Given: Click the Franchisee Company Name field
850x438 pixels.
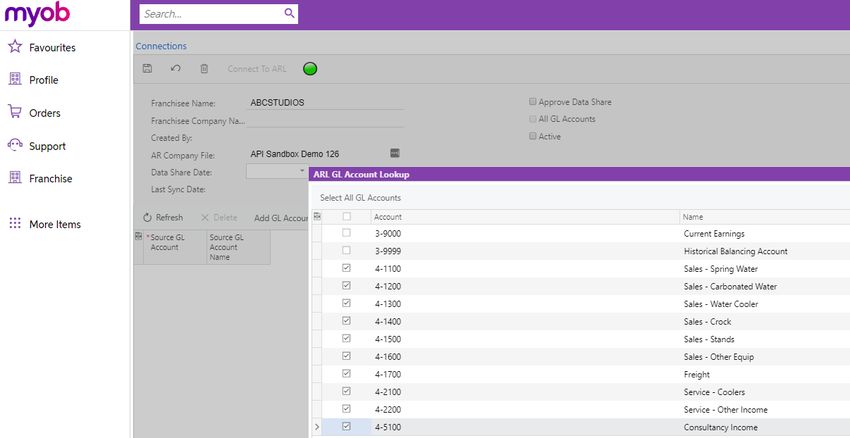Looking at the screenshot, I should coord(325,120).
